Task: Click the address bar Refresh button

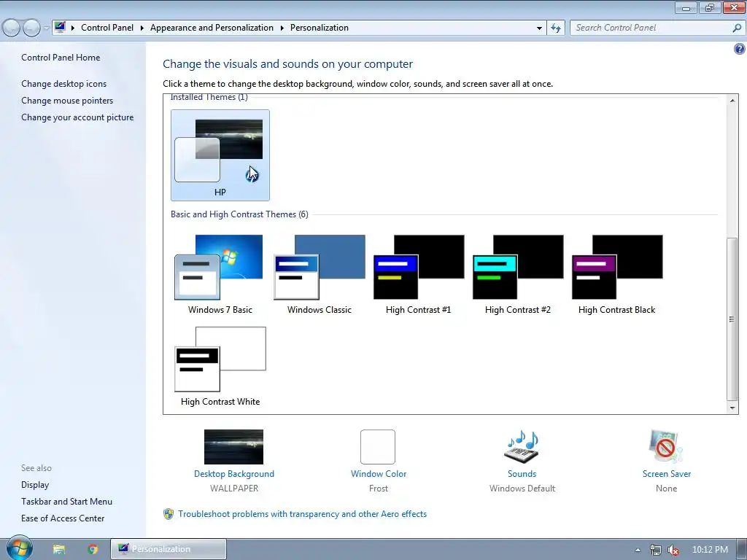Action: 555,28
